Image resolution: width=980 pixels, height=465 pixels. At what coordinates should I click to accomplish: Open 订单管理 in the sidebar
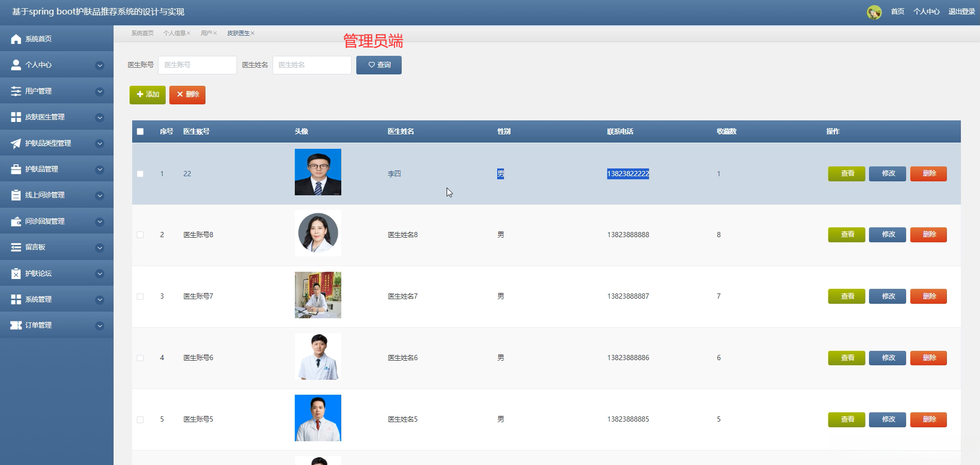click(57, 325)
